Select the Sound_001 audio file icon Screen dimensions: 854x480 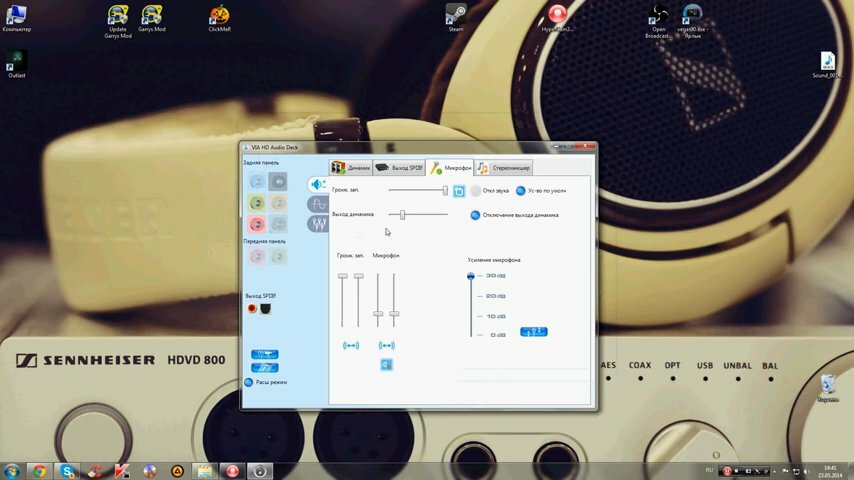(x=827, y=65)
